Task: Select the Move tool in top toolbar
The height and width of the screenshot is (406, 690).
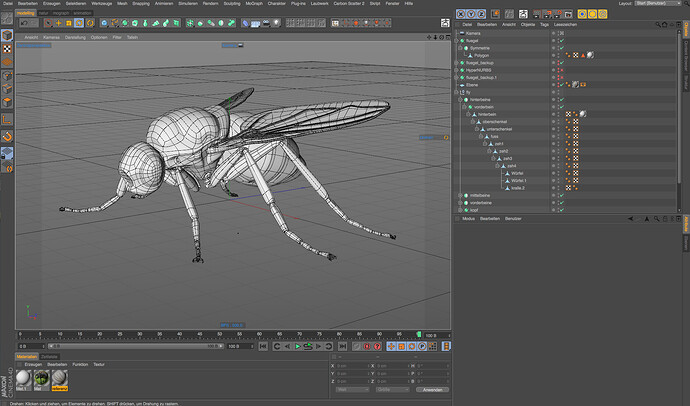Action: click(59, 23)
